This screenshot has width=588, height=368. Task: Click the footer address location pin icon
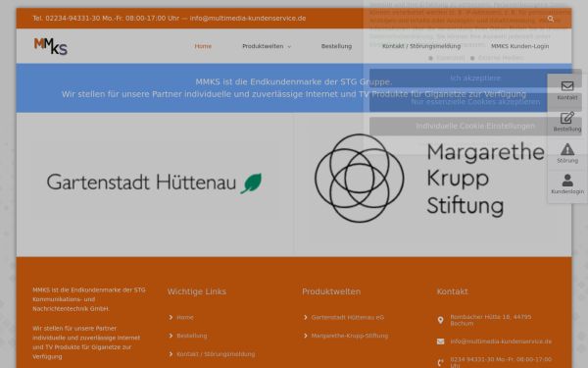(441, 320)
